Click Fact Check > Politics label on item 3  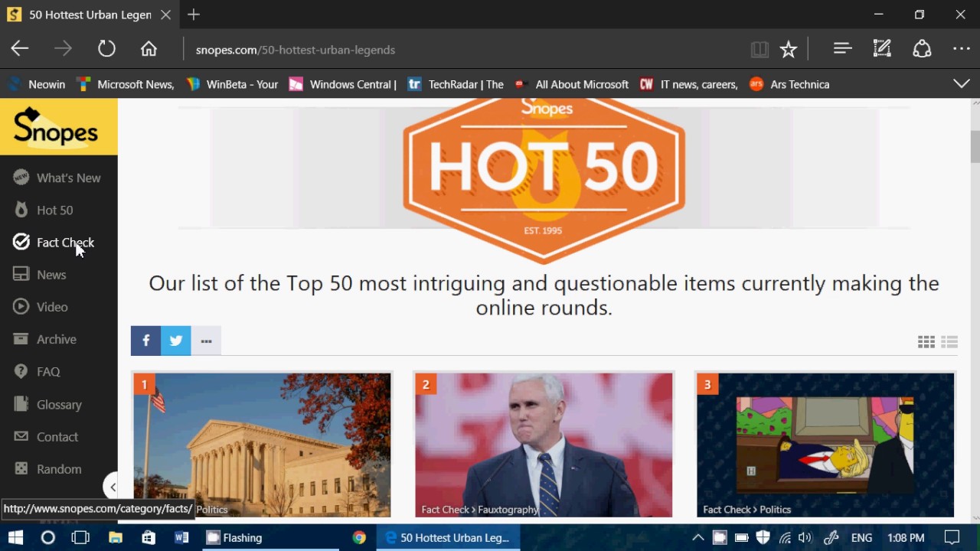tap(746, 510)
